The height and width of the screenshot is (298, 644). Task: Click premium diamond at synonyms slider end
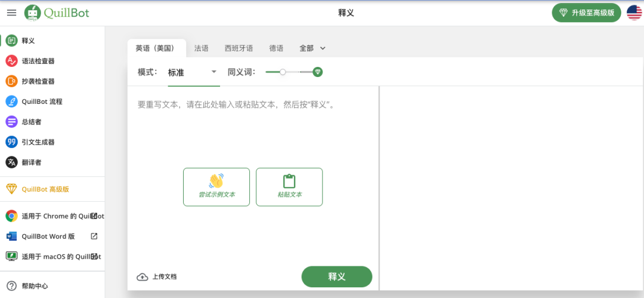(x=317, y=72)
